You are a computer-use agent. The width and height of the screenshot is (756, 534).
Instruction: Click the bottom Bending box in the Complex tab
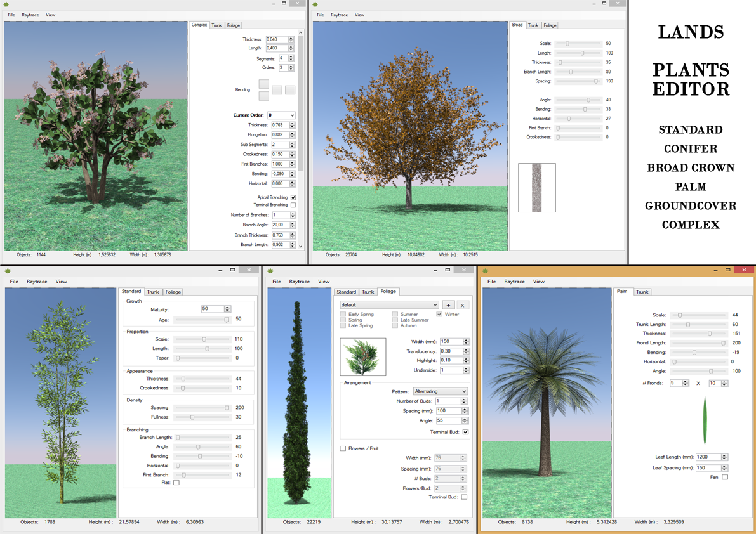tap(263, 96)
